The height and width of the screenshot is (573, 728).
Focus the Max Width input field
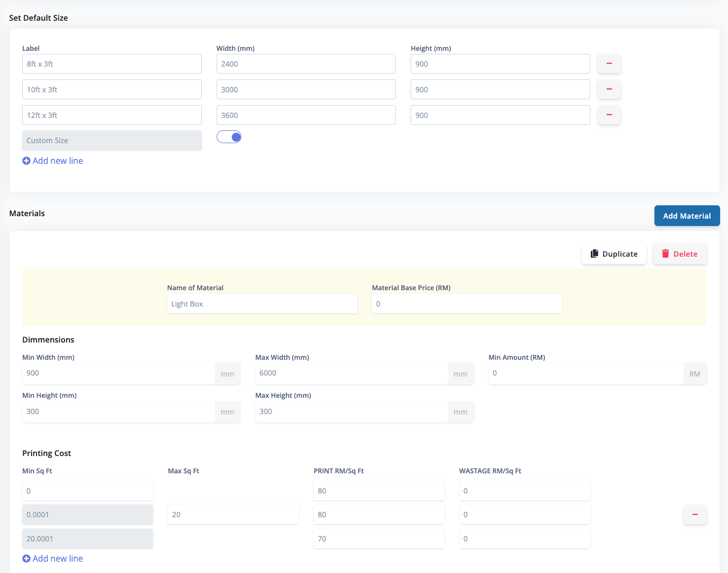(x=351, y=374)
